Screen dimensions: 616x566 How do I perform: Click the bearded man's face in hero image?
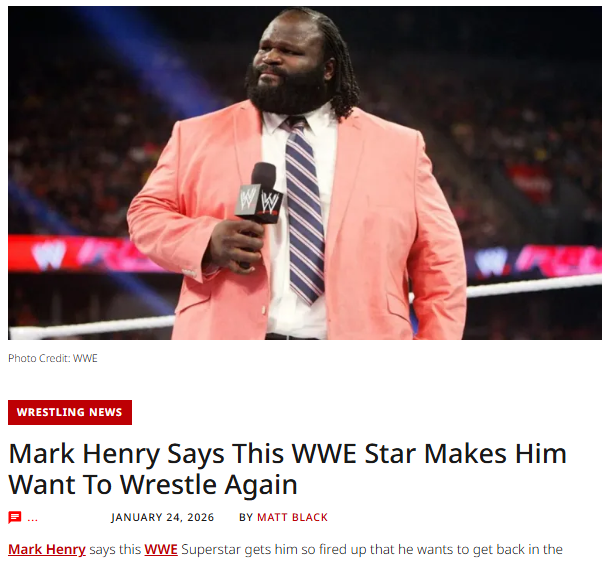pyautogui.click(x=291, y=63)
